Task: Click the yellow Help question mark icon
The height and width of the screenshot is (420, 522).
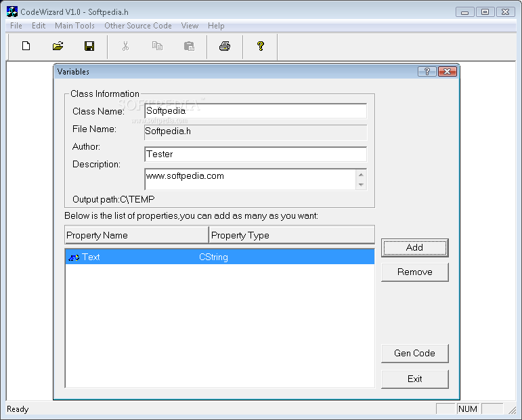Action: [x=261, y=46]
